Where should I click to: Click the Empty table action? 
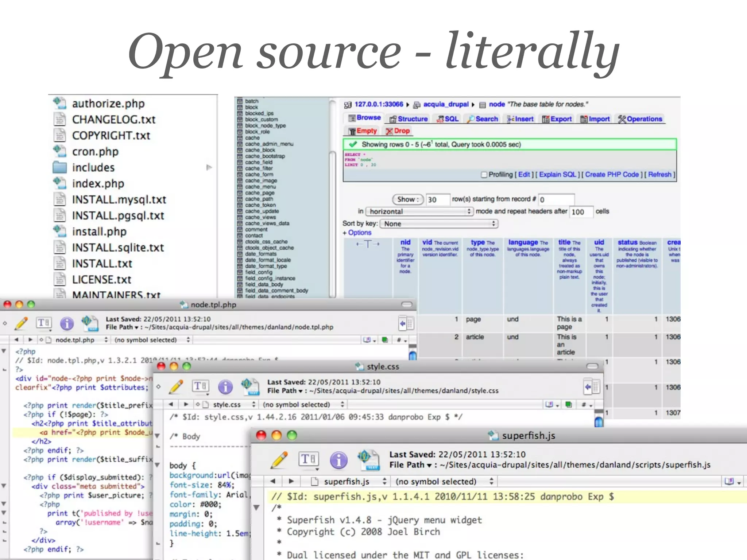pyautogui.click(x=362, y=131)
